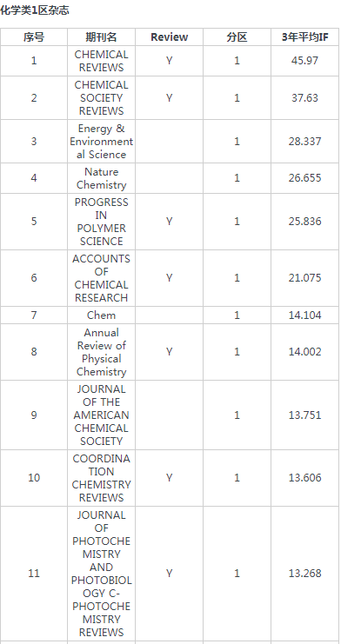Select Annual Review of Physical Chemistry

pos(101,352)
